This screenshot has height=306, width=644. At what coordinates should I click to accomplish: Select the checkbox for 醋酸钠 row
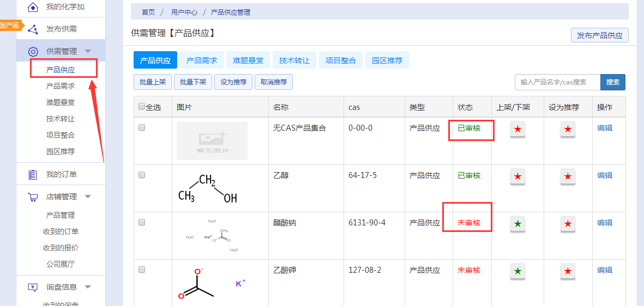click(x=142, y=223)
